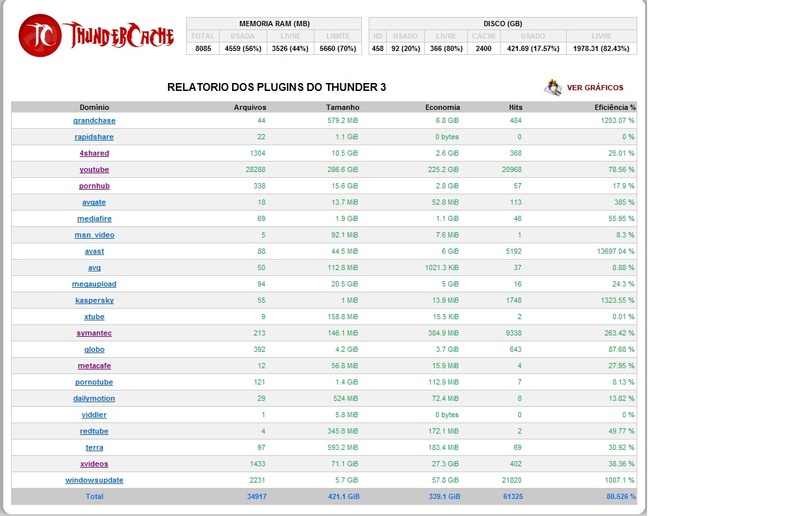800x516 pixels.
Task: Open the grandchase domain link
Action: coord(94,120)
